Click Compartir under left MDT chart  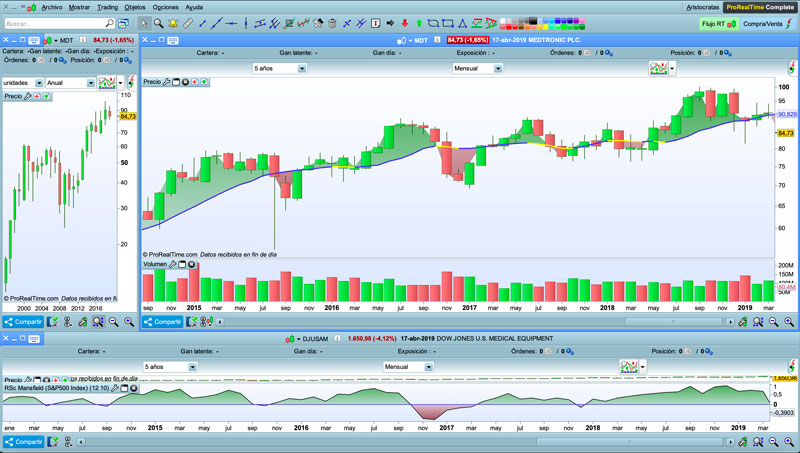click(23, 322)
